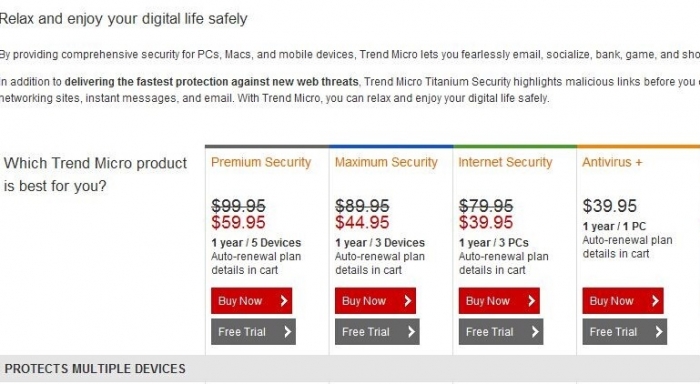Click arrow icon on Maximum Security Buy Now
700x384 pixels.
point(408,301)
